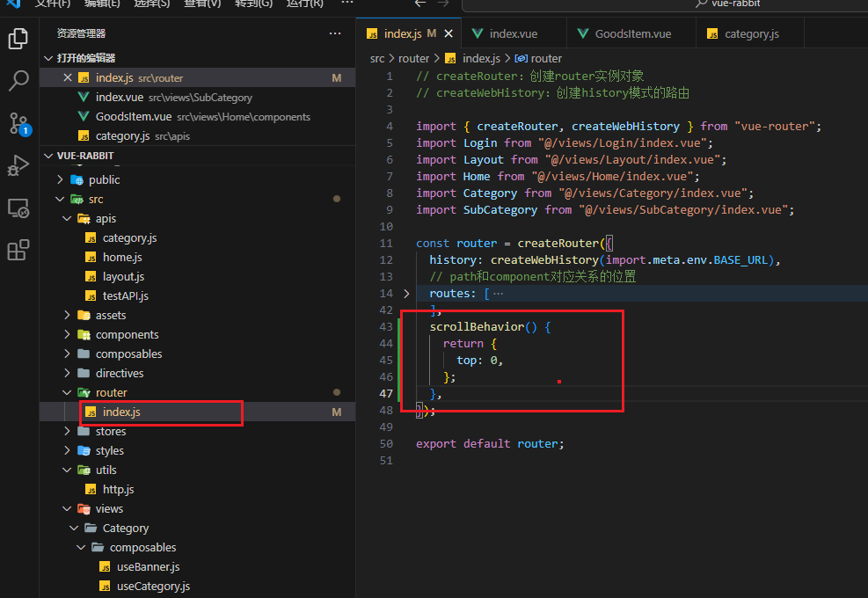Click the router breadcrumb folder segment
Viewport: 868px width, 598px height.
413,59
